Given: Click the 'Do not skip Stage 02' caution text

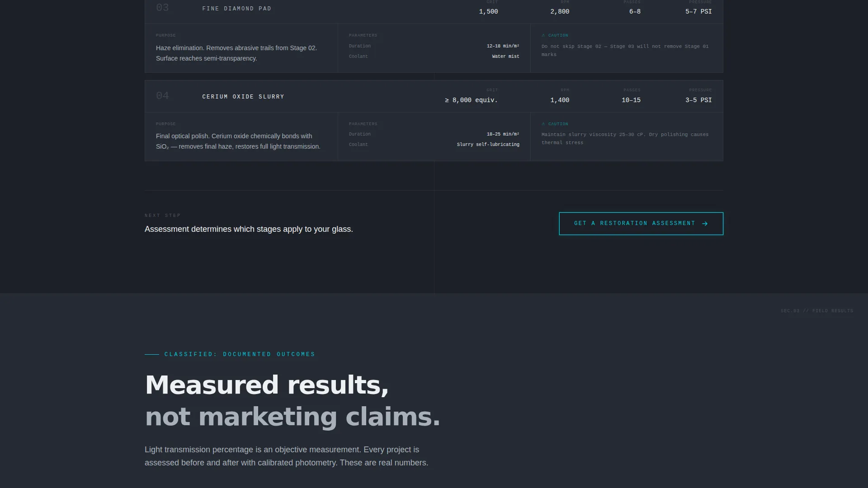Looking at the screenshot, I should click(625, 51).
